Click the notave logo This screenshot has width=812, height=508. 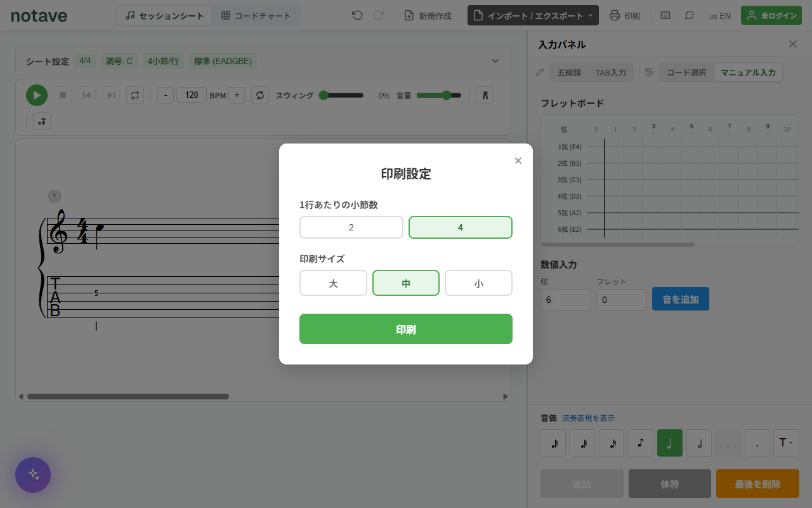(x=39, y=15)
